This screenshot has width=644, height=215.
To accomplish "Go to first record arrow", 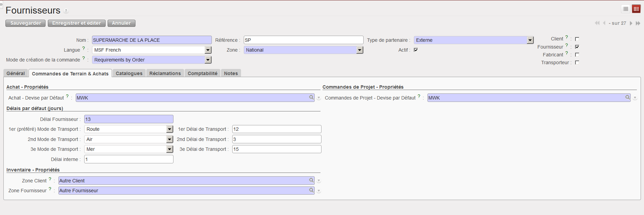I will pyautogui.click(x=597, y=23).
